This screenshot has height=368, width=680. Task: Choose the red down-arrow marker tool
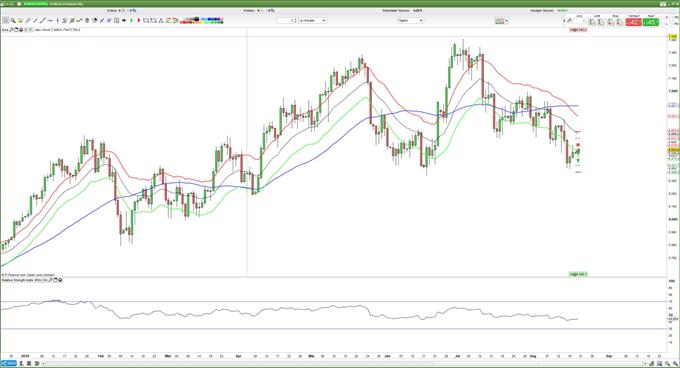click(139, 20)
